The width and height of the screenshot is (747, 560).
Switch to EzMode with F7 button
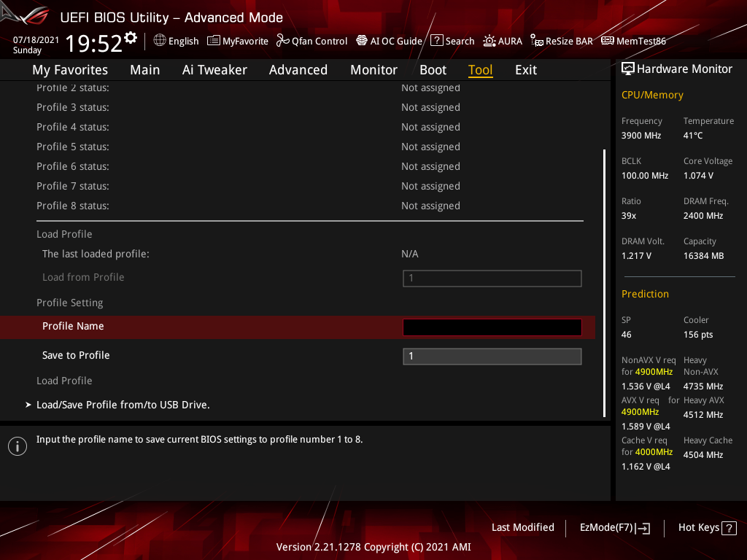[x=614, y=527]
